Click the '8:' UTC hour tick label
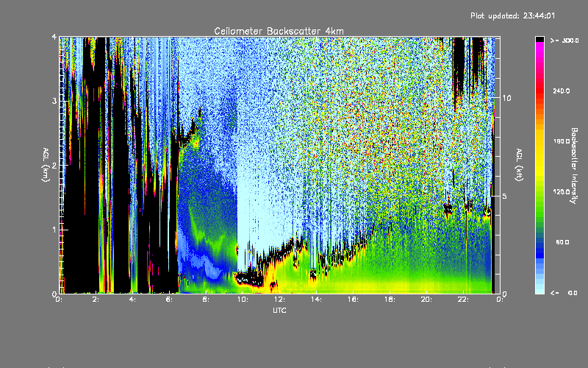Viewport: 588px width, 368px height. pos(207,300)
